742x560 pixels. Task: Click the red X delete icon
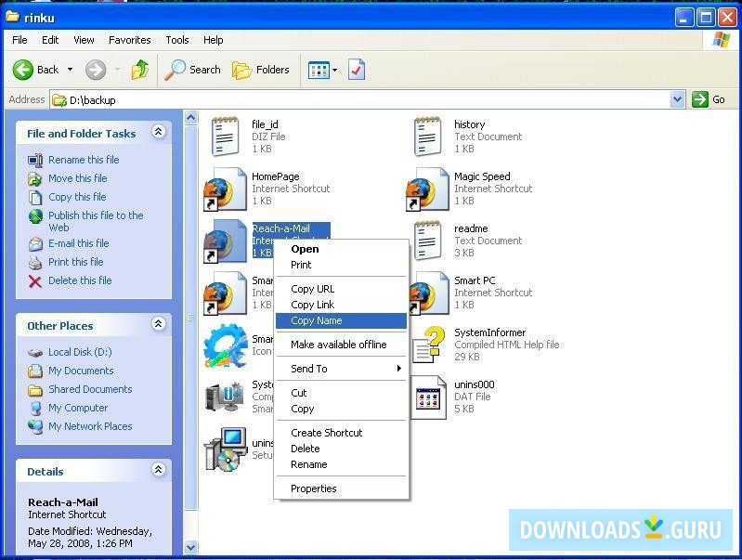tap(35, 281)
